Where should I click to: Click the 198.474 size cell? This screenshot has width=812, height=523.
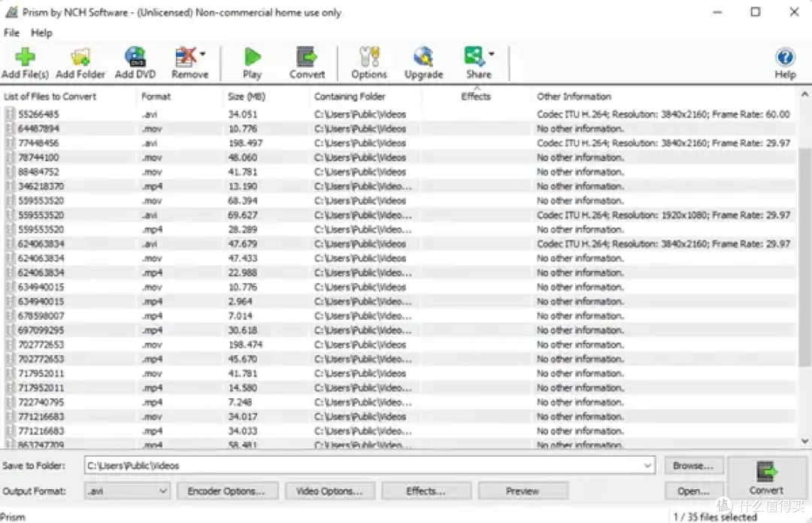(245, 345)
